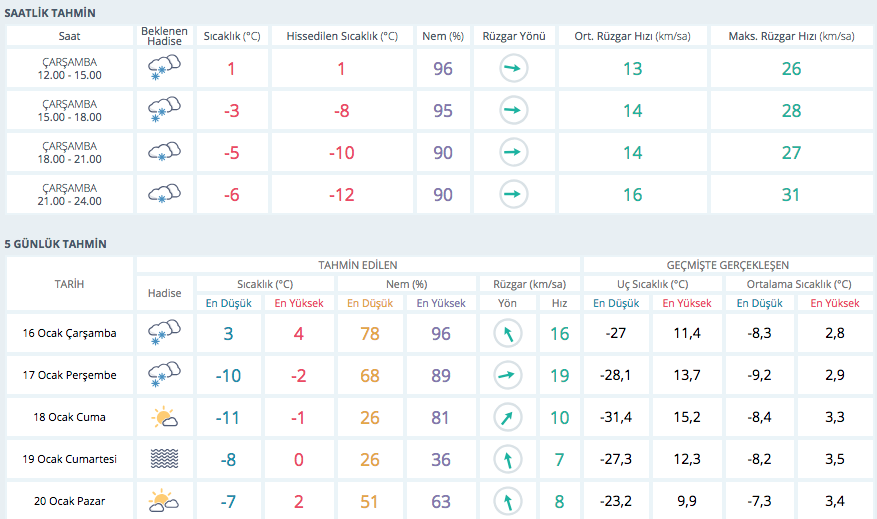Screen dimensions: 877x519
Task: Click the 'Hissedilen Sıcaklık (°C)' column header
Action: pos(342,36)
